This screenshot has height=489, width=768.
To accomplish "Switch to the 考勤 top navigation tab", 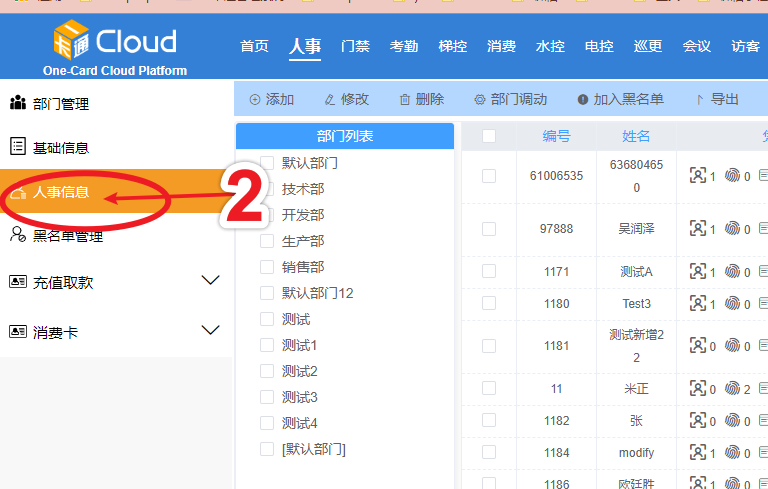I will tap(404, 46).
